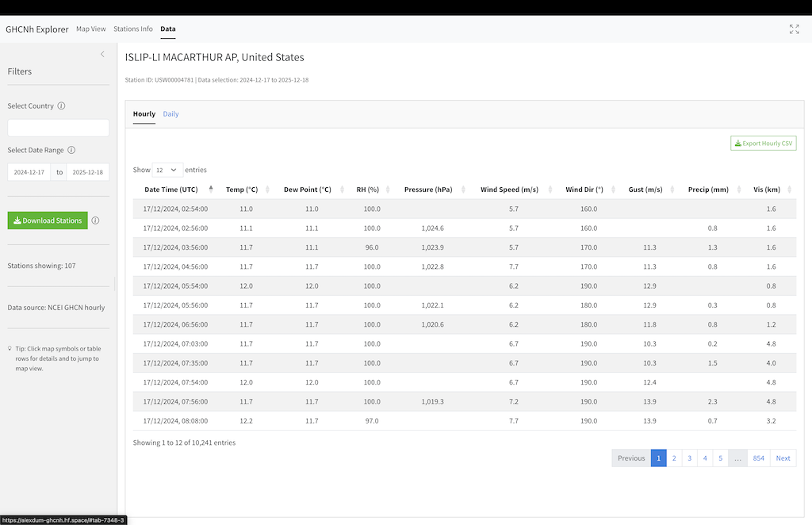
Task: Sort by the Date Time (UTC) column icon
Action: tap(210, 189)
